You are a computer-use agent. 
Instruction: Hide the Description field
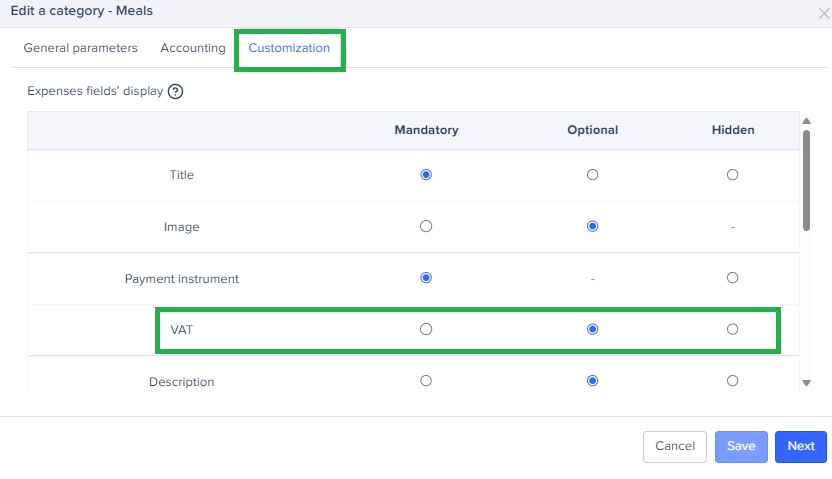click(732, 381)
